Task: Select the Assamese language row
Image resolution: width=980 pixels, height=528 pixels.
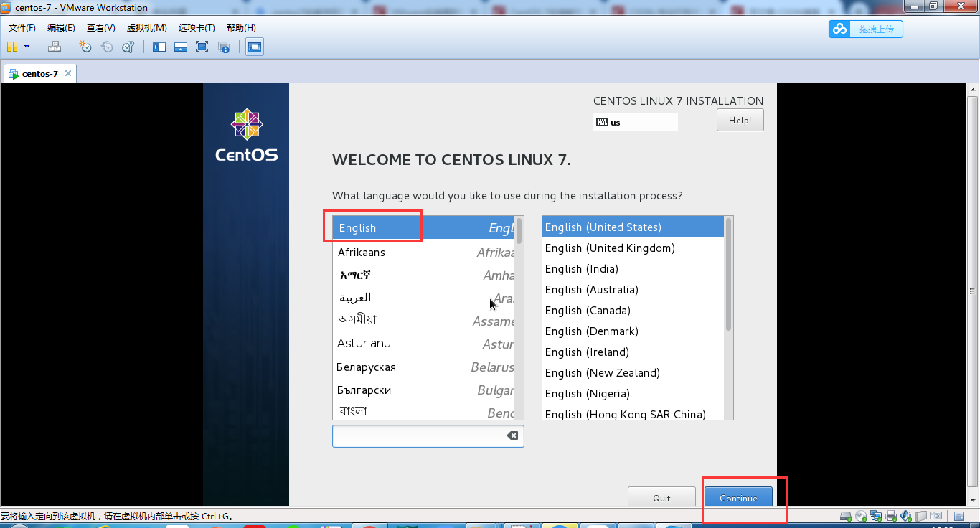Action: (423, 321)
